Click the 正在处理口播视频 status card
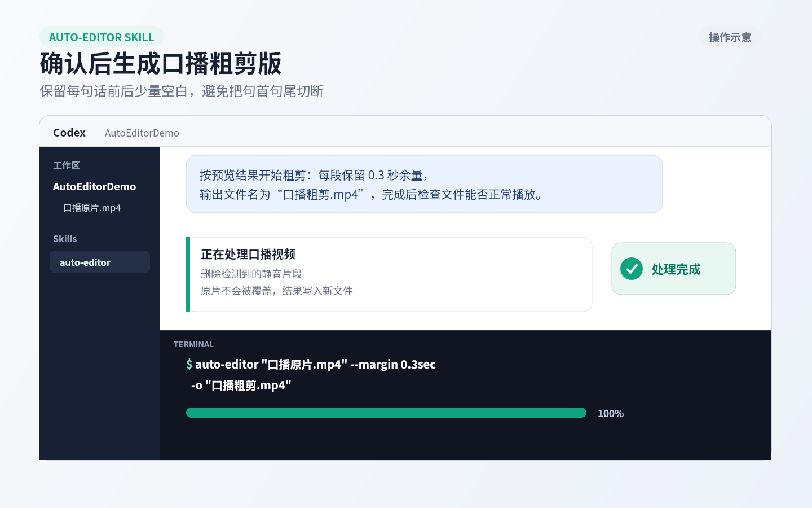812x508 pixels. (x=389, y=274)
